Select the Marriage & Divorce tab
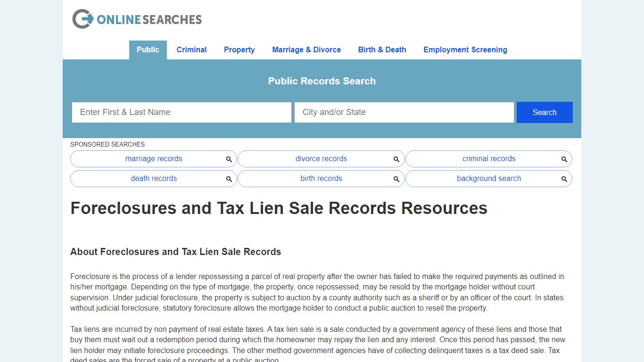 (306, 50)
